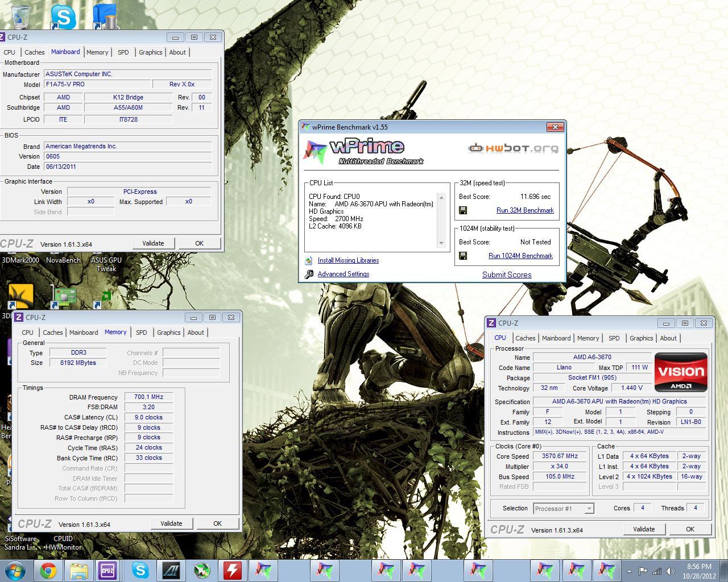Select the Socket FM1 (905) package field
728x582 pixels.
(x=592, y=378)
